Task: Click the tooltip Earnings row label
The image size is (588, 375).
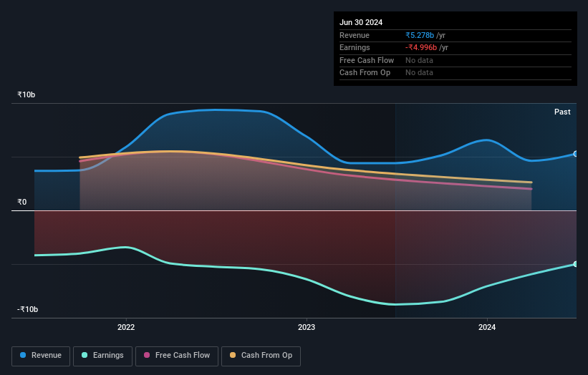Action: [x=355, y=47]
